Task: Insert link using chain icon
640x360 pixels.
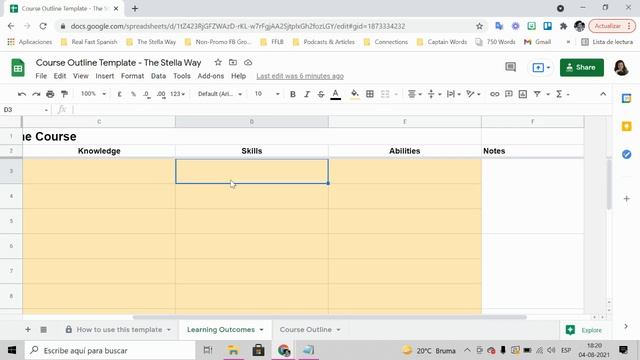Action: (494, 94)
